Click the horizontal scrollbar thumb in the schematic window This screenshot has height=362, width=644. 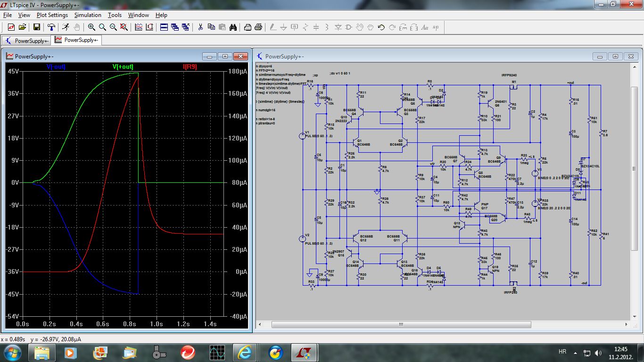[x=401, y=325]
